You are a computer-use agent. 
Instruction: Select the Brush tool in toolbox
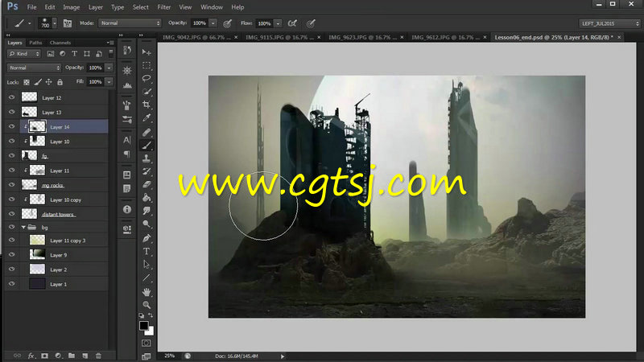[x=147, y=146]
